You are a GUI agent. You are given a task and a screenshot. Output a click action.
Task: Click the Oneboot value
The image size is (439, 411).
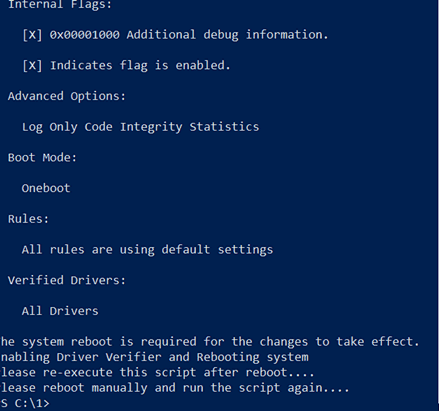point(46,188)
